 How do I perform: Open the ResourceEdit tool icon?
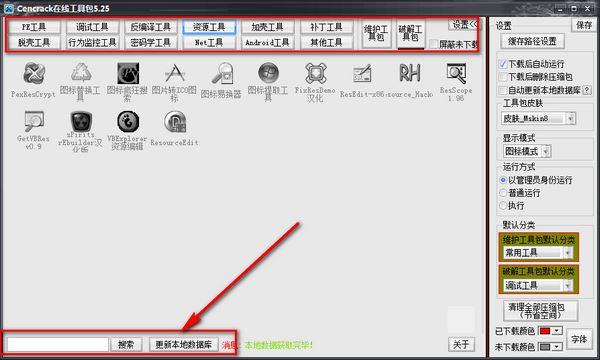click(175, 122)
